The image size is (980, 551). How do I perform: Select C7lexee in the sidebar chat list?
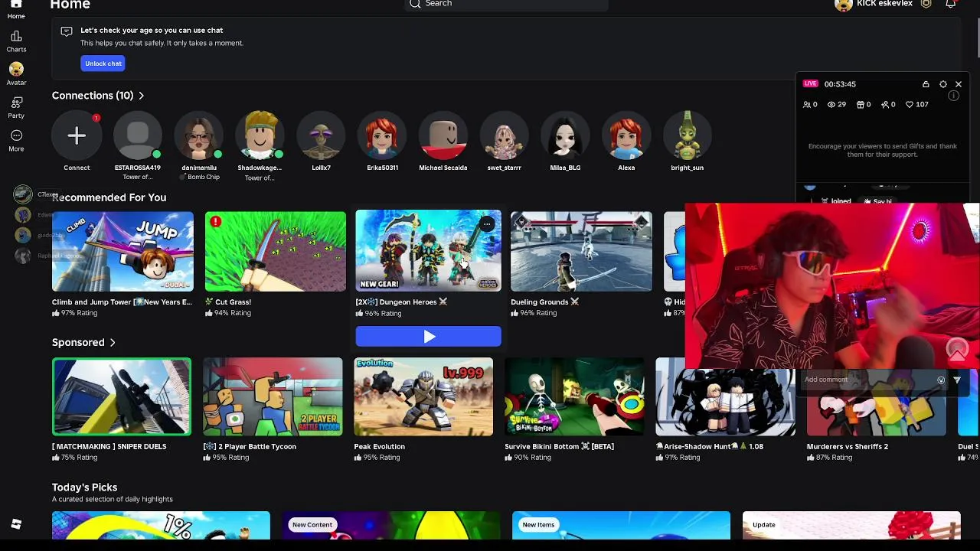tap(35, 194)
